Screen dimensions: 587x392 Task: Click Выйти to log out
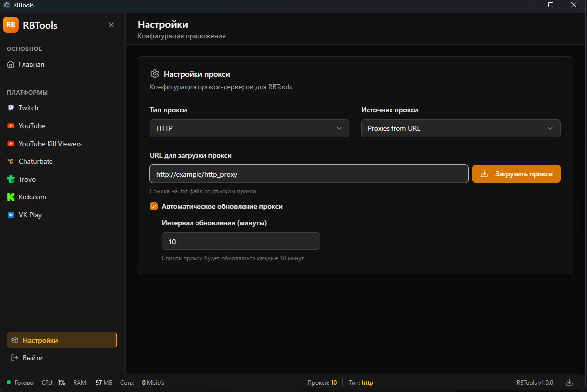(x=32, y=358)
